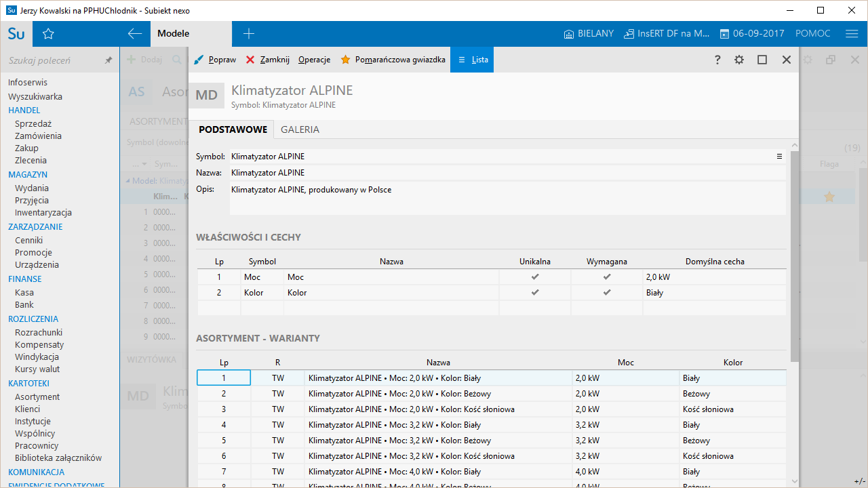The width and height of the screenshot is (868, 488).
Task: Open the Operacje dropdown menu
Action: (x=314, y=60)
